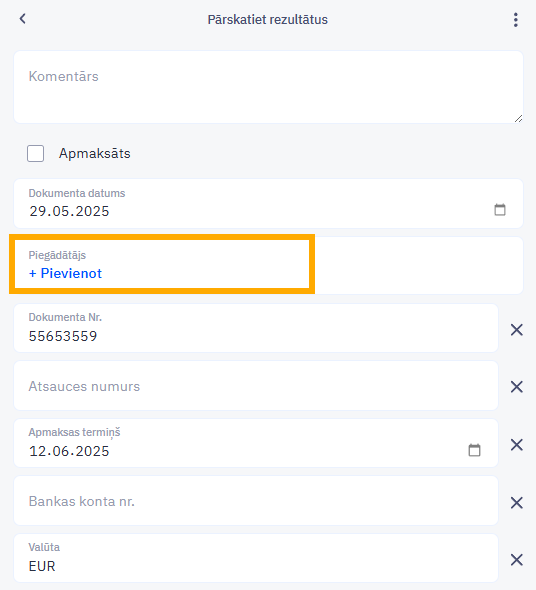Remove the Valūta field with X
This screenshot has height=590, width=536.
click(517, 560)
